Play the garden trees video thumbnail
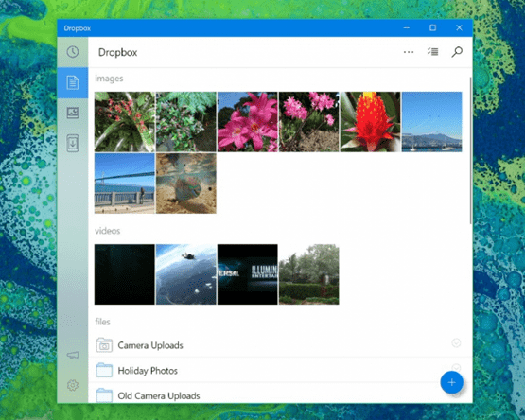The image size is (525, 420). point(309,274)
